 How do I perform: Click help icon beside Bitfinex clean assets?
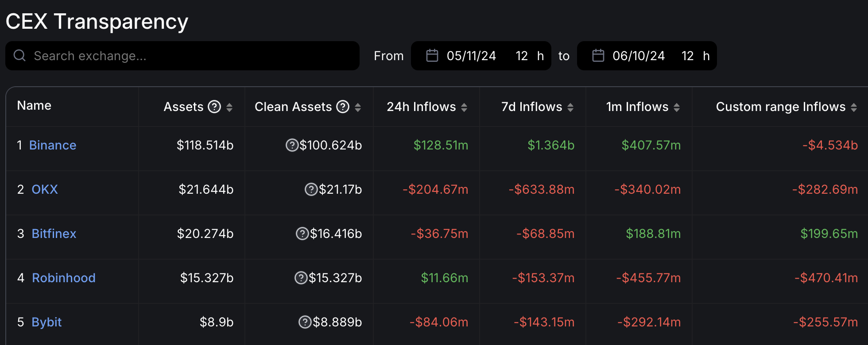[x=302, y=234]
